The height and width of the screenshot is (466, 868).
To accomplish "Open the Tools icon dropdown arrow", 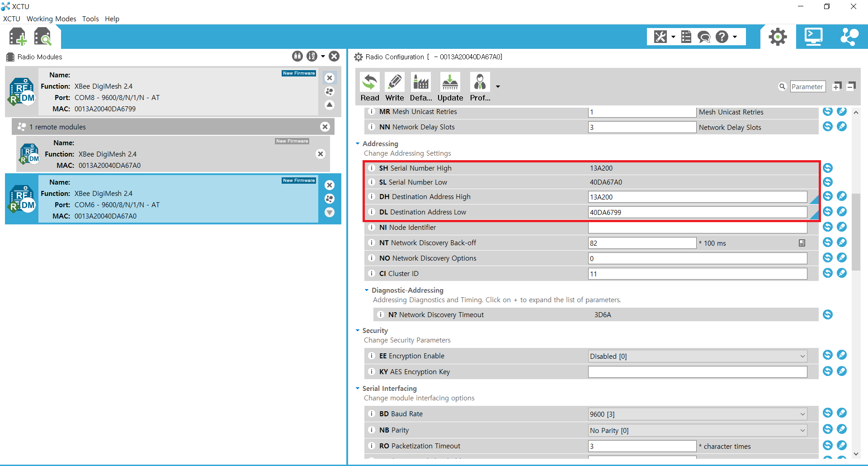I will pyautogui.click(x=673, y=37).
